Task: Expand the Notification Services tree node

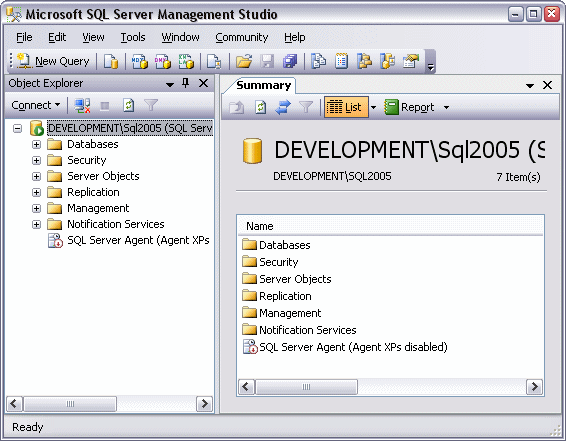Action: [36, 224]
